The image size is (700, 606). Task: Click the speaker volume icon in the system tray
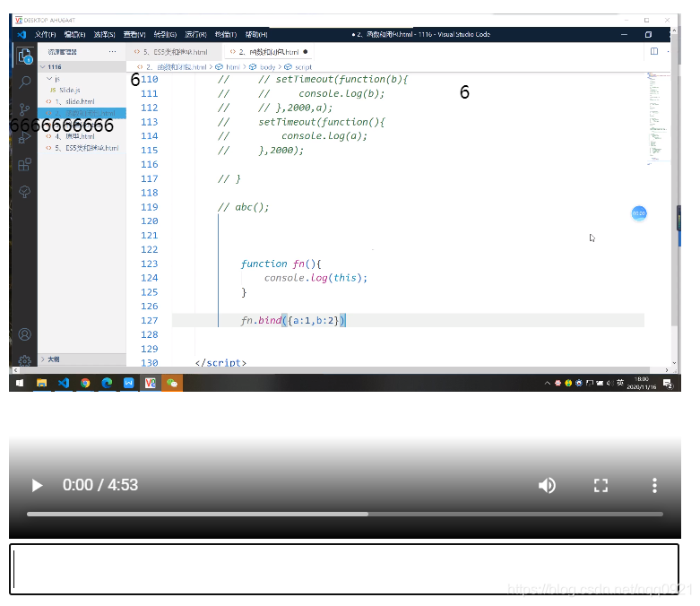click(x=609, y=383)
